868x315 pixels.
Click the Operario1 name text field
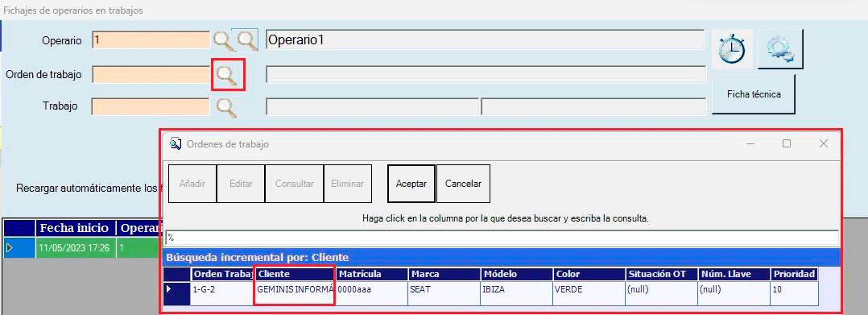click(485, 40)
